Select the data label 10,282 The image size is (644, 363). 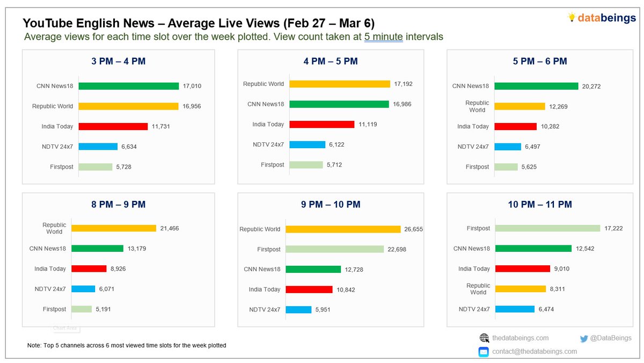pos(550,127)
